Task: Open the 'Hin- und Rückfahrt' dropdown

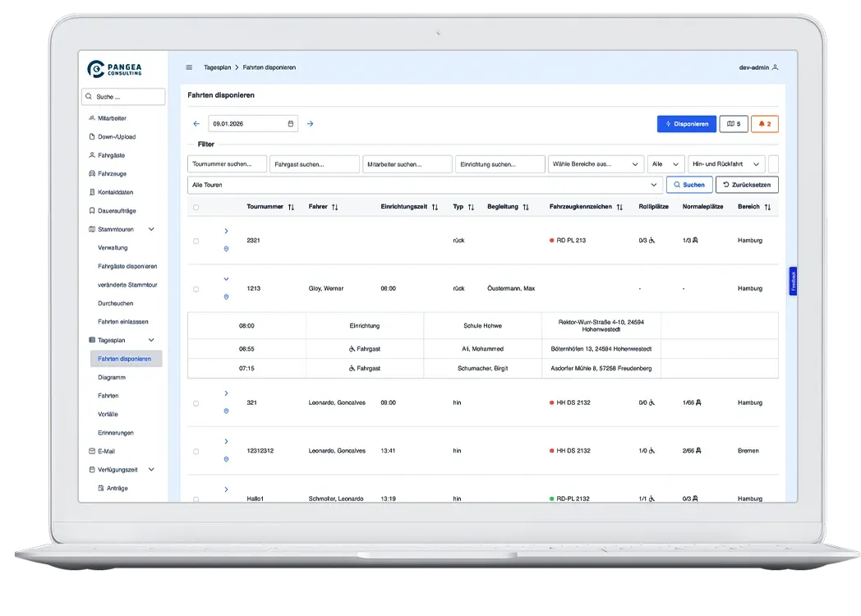Action: click(x=726, y=164)
